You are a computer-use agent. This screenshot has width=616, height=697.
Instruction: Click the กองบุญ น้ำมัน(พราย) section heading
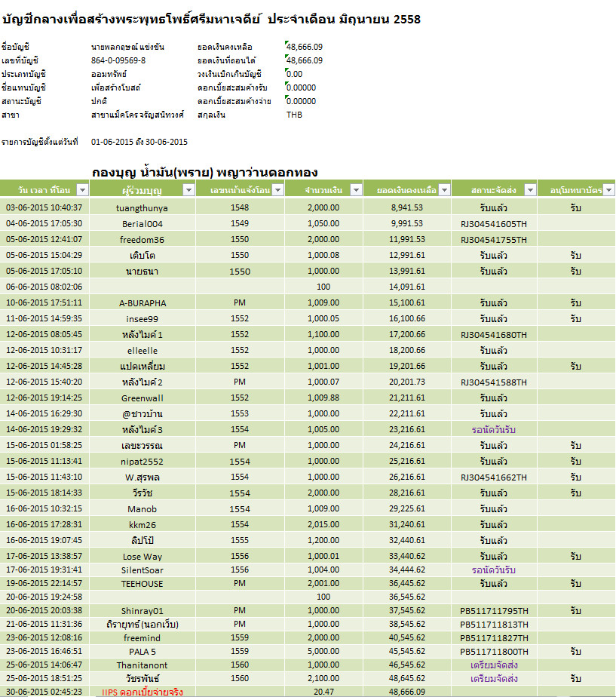204,171
